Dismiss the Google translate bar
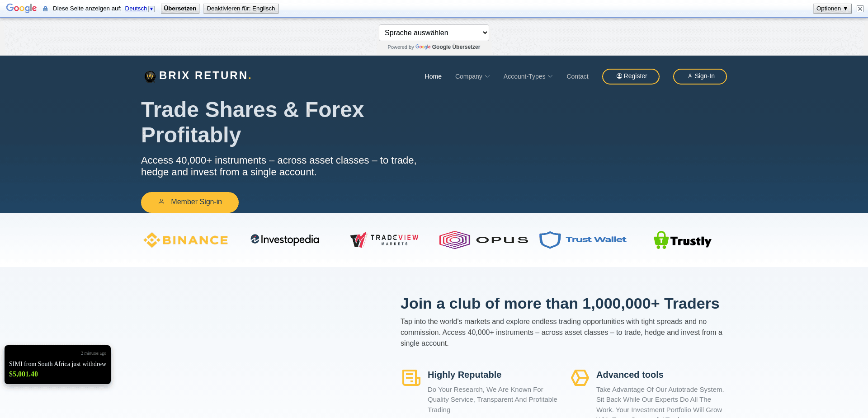This screenshot has height=418, width=868. [x=859, y=9]
